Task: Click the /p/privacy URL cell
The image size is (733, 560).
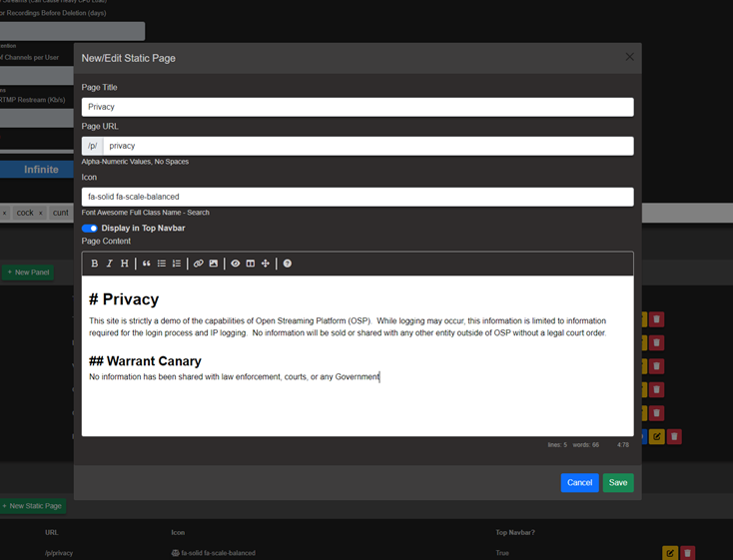Action: (59, 553)
